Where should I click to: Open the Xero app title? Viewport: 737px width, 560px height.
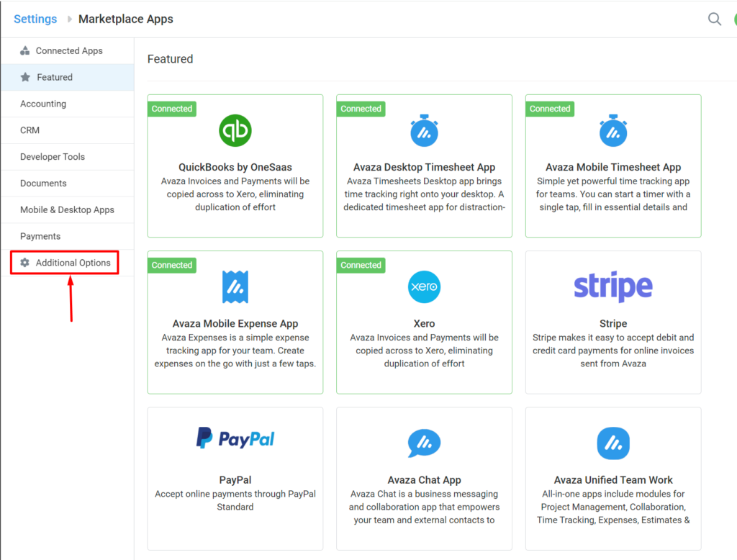(x=424, y=323)
